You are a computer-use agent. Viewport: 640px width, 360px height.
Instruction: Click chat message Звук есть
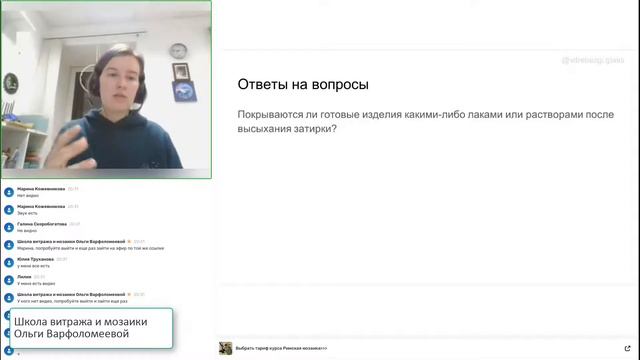(27, 213)
